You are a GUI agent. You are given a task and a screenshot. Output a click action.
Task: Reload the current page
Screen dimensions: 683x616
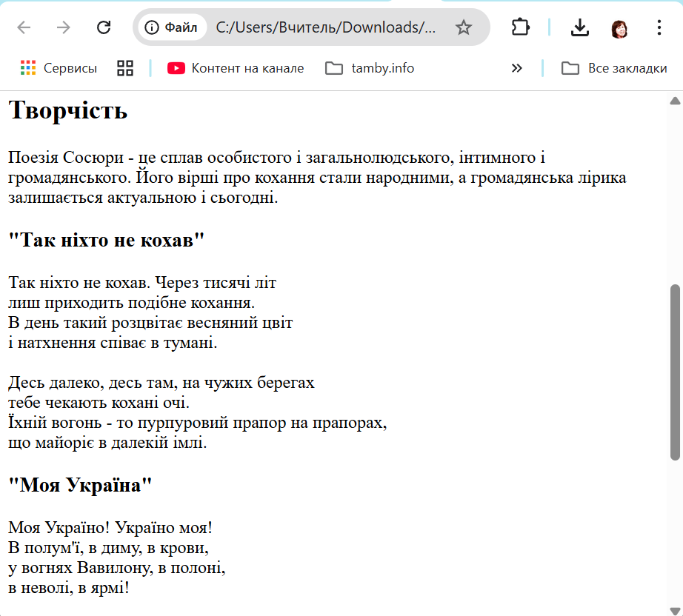coord(104,27)
